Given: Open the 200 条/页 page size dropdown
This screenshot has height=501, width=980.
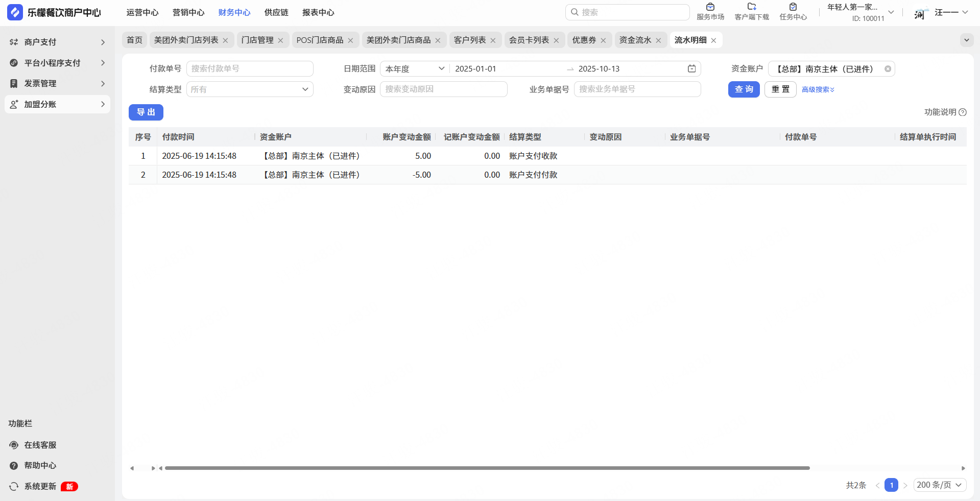Looking at the screenshot, I should (940, 485).
